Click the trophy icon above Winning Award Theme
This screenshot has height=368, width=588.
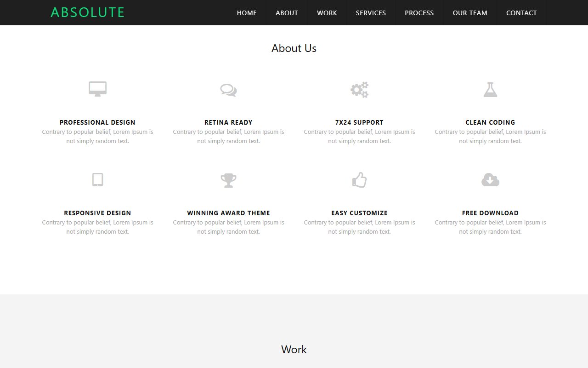228,180
